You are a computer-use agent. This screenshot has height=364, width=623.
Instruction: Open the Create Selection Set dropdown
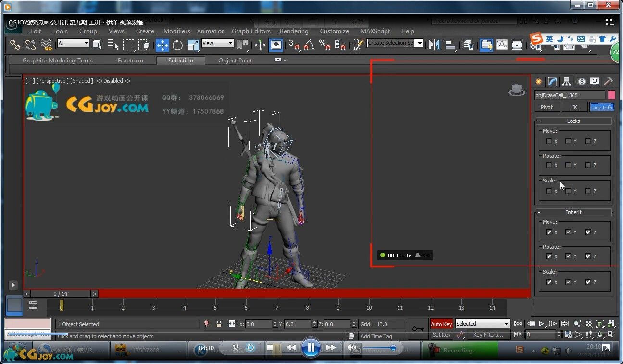click(395, 43)
